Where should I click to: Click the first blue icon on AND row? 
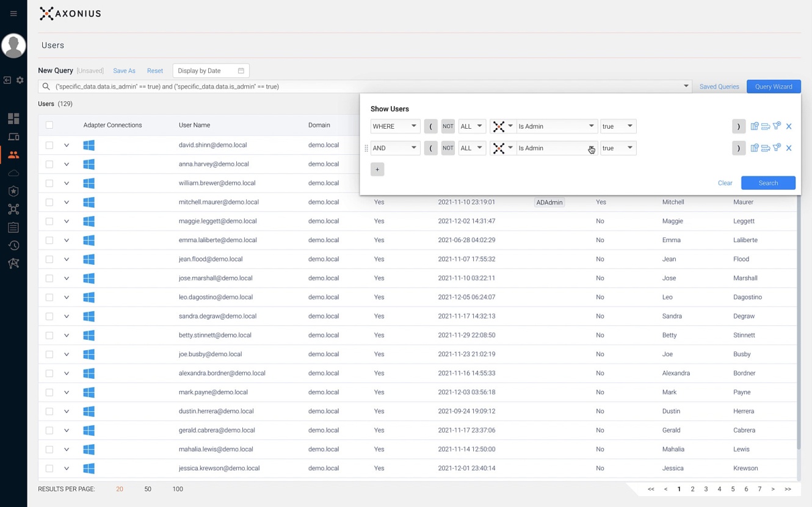click(x=755, y=148)
